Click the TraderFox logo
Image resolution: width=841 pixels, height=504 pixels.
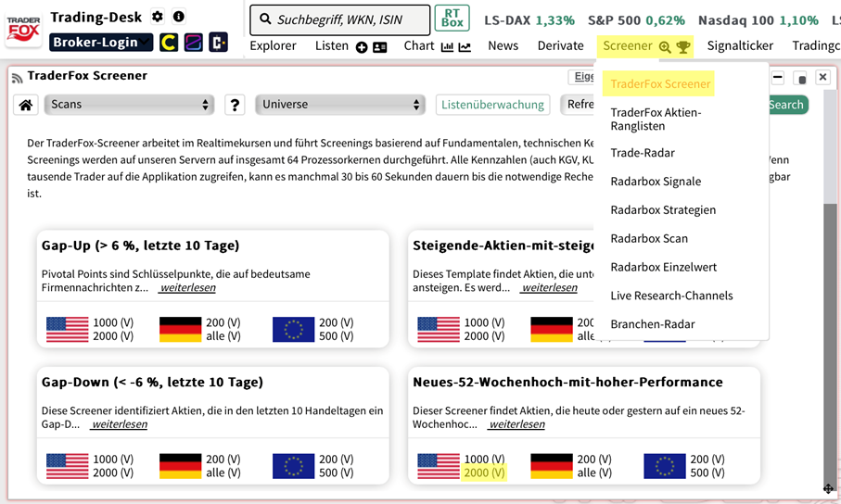(23, 27)
